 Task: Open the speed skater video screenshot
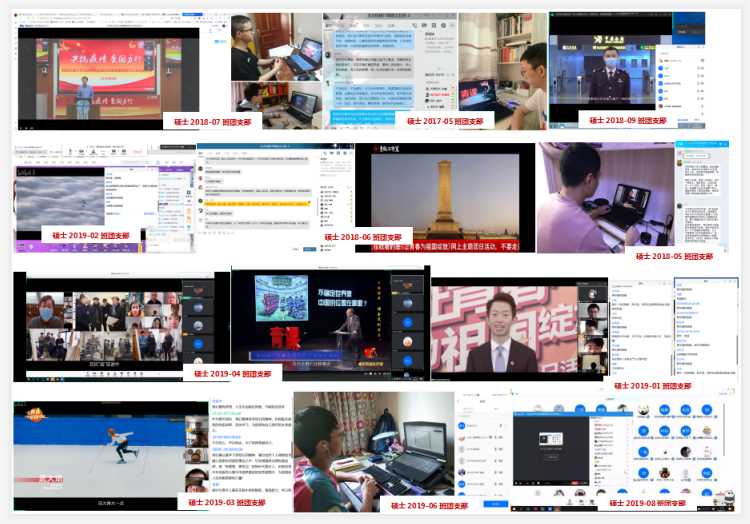point(111,456)
